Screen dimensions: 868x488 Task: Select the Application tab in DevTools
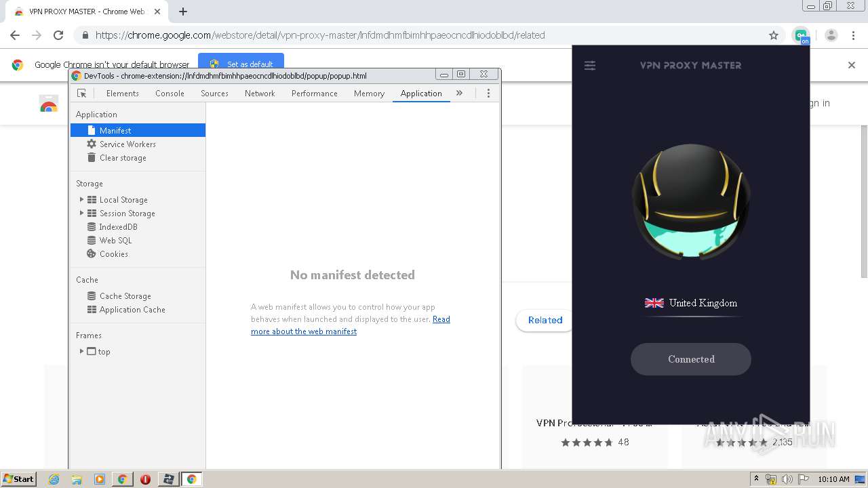(421, 94)
